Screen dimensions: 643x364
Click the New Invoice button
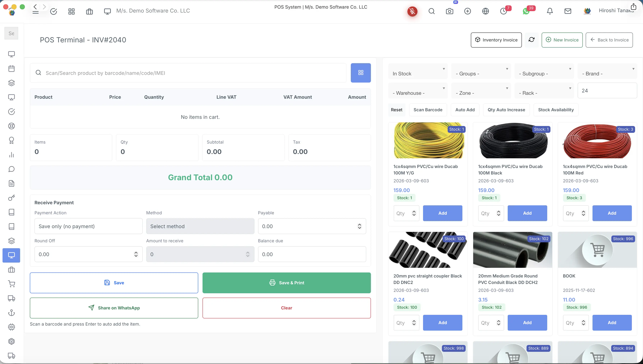[x=562, y=40]
